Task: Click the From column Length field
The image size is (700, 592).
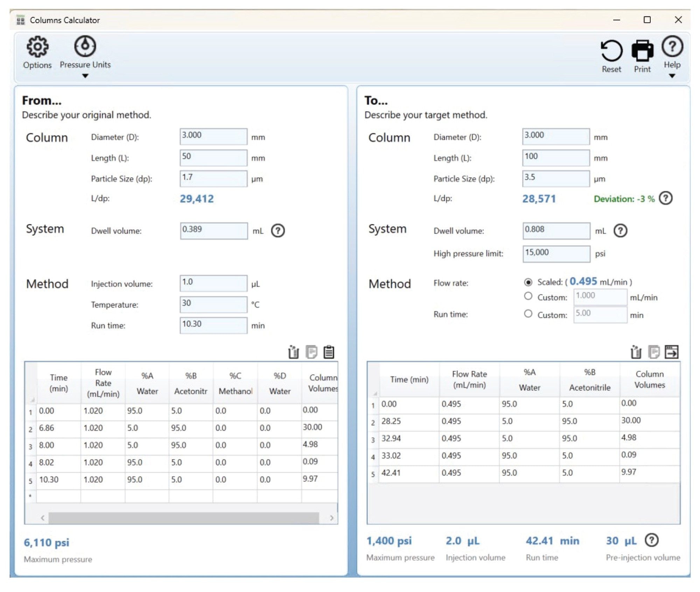Action: (213, 158)
